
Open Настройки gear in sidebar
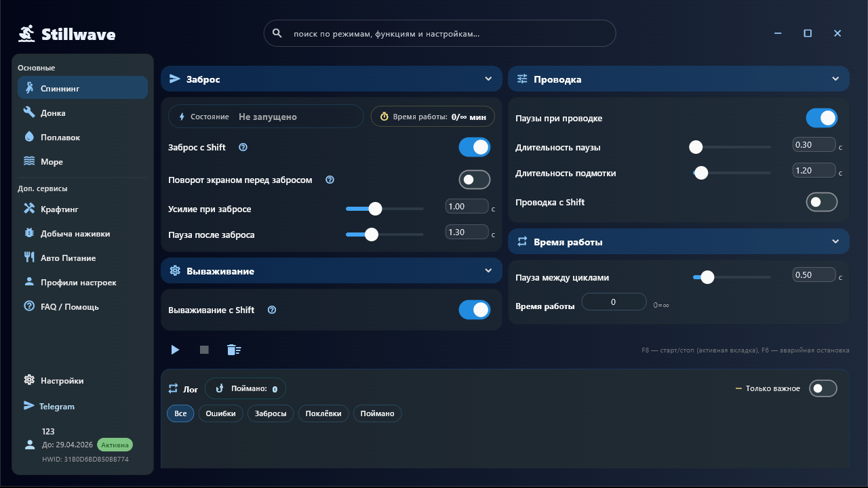click(29, 380)
